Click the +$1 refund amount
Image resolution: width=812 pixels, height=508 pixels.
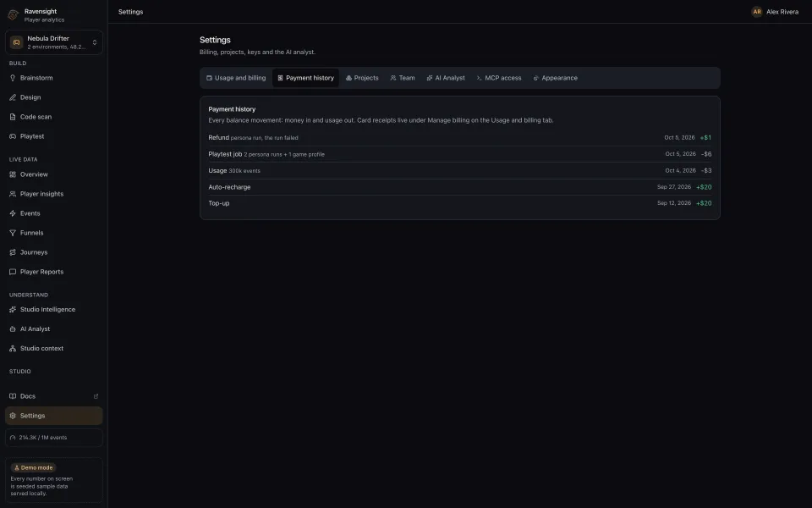click(x=705, y=137)
